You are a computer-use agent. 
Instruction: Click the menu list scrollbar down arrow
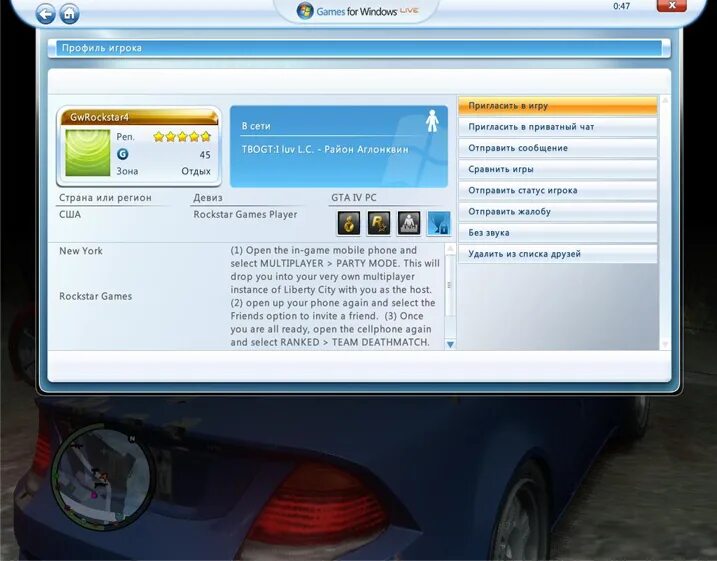coord(665,344)
